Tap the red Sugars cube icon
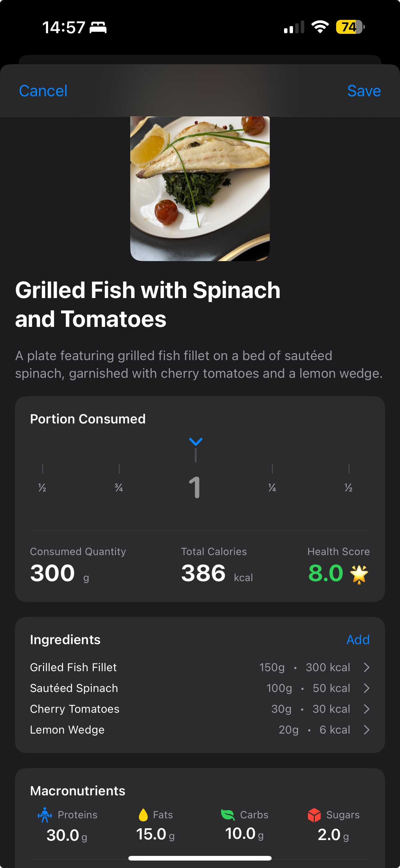Image resolution: width=400 pixels, height=868 pixels. click(x=314, y=815)
